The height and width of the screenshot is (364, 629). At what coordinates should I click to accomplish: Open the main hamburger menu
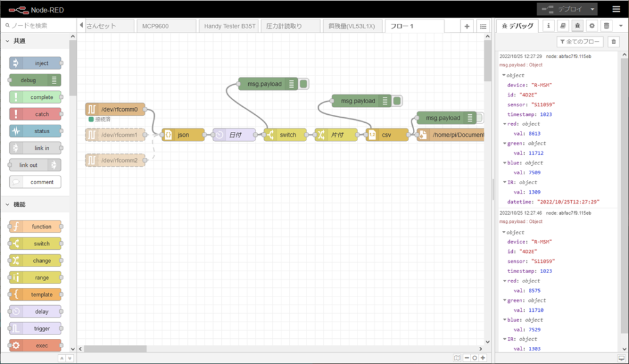pos(616,9)
